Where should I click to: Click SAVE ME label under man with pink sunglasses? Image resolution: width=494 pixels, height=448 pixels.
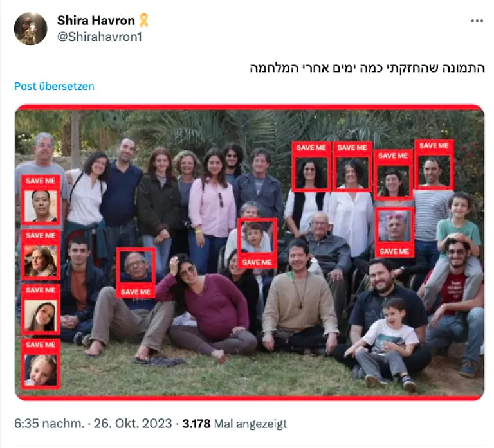[394, 251]
